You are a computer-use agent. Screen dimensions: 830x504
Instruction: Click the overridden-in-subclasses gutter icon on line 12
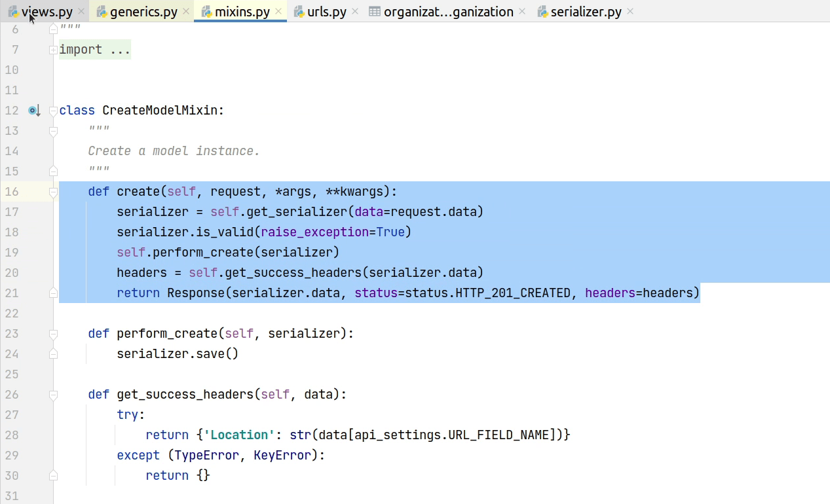(x=34, y=111)
